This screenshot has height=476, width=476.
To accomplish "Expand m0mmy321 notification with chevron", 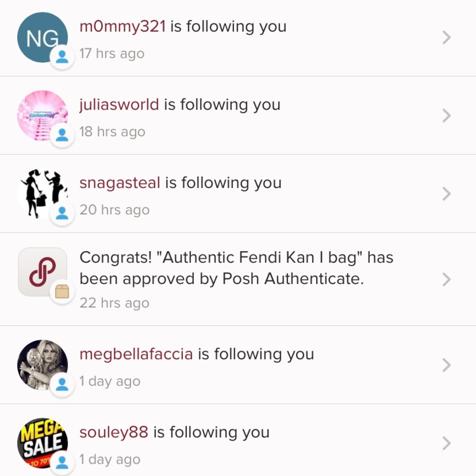I will click(x=446, y=37).
